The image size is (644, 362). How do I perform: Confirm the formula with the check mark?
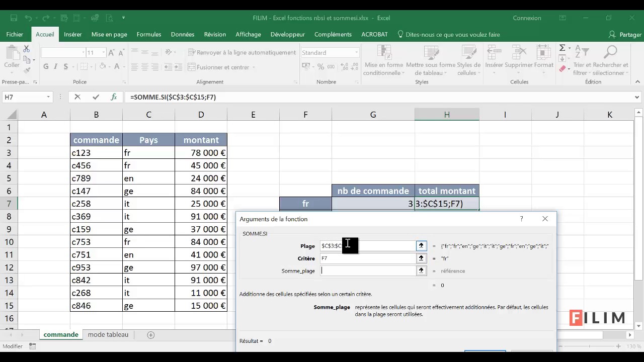[x=96, y=97]
